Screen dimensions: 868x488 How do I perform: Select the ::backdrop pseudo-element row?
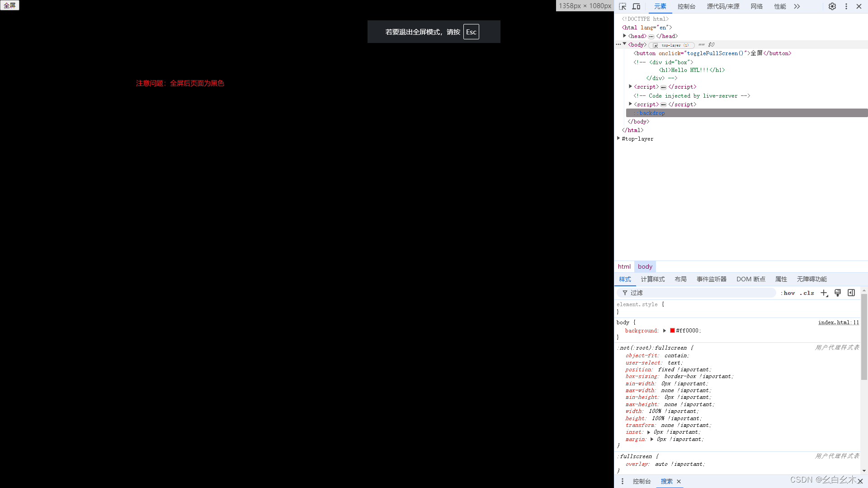[747, 113]
